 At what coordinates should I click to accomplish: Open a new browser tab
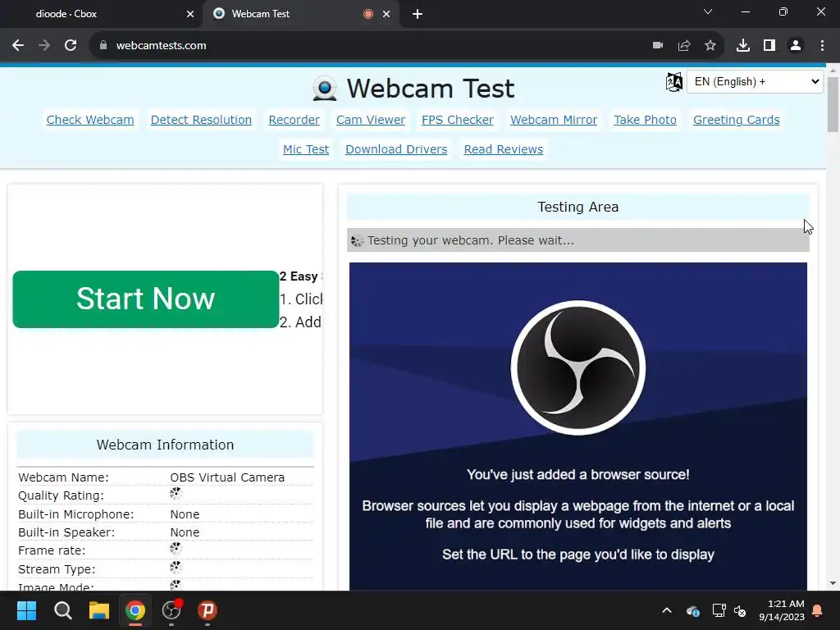[x=418, y=15]
